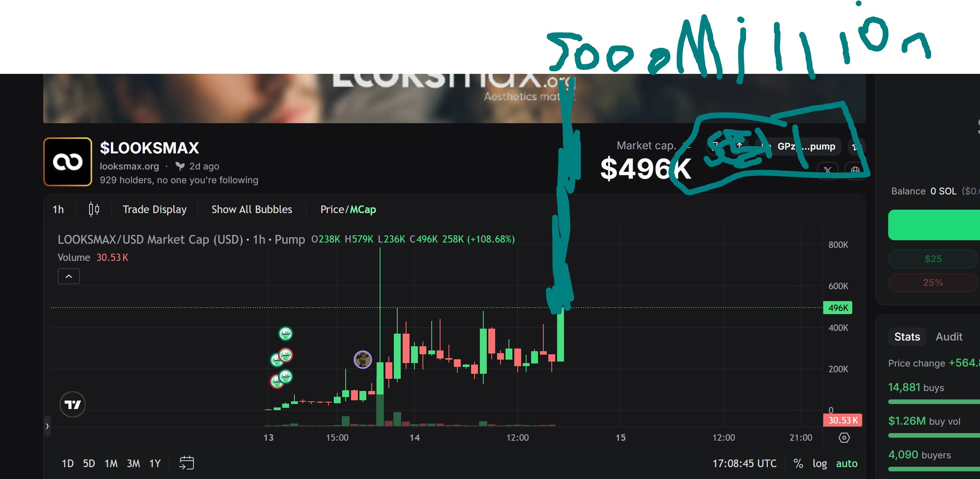980x479 pixels.
Task: Toggle Price/MCap chart mode
Action: tap(348, 209)
